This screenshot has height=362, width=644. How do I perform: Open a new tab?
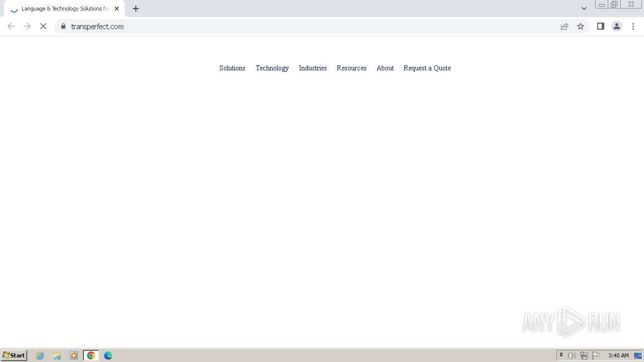(136, 9)
